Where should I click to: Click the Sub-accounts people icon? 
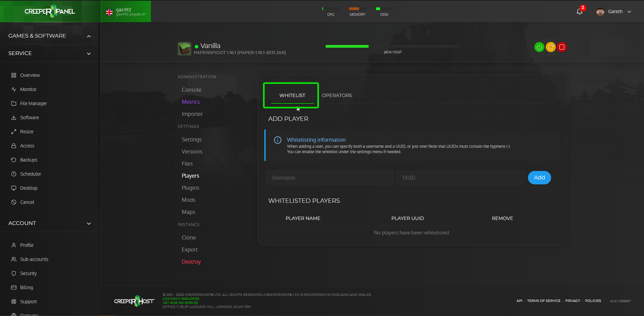click(x=14, y=259)
